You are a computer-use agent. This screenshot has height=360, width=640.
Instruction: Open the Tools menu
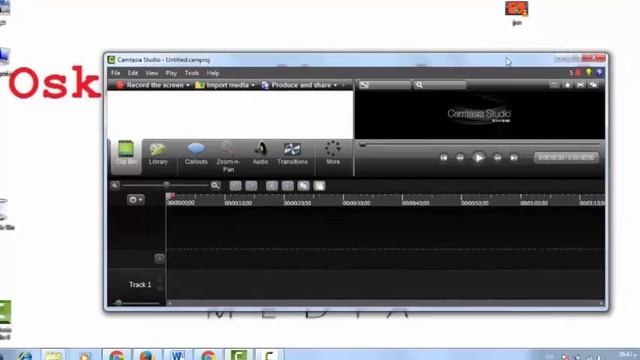192,73
